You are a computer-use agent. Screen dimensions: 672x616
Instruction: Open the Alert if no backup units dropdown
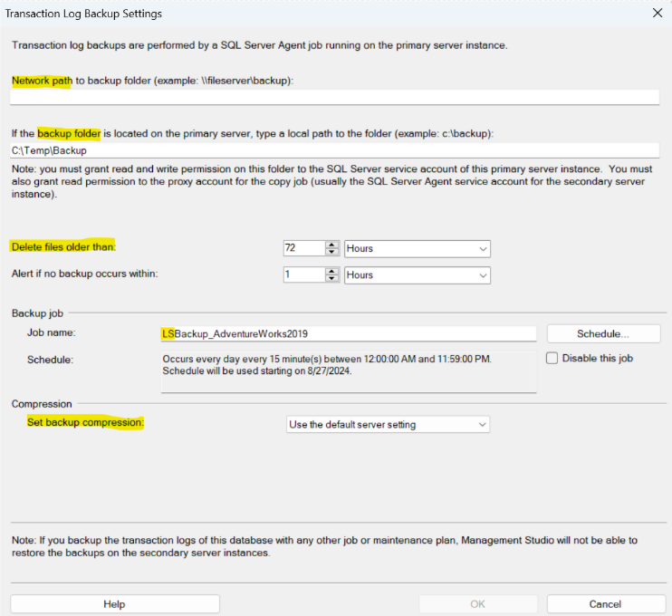(x=417, y=274)
